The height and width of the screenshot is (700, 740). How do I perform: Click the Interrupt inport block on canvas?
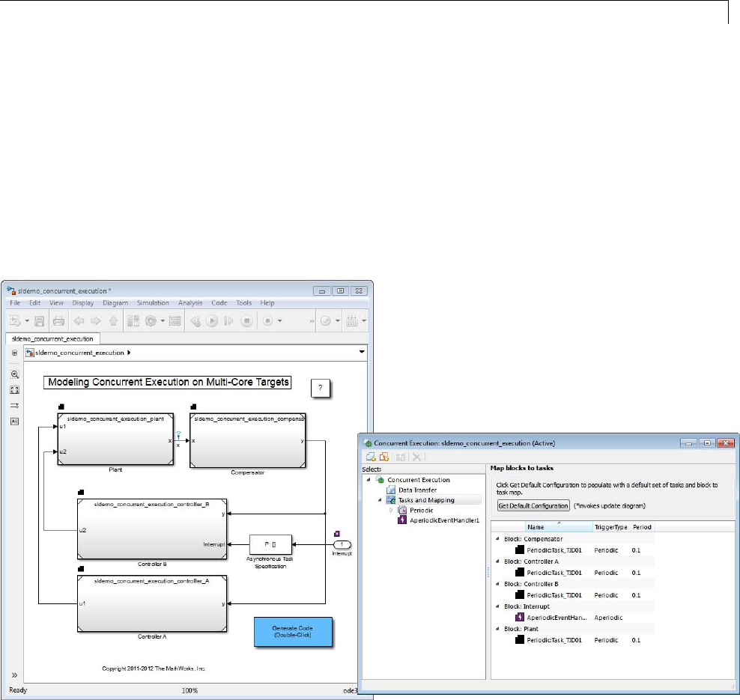click(x=342, y=544)
